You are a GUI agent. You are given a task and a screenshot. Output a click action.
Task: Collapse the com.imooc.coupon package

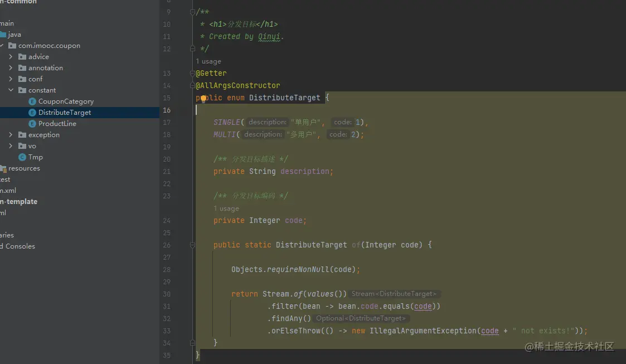pyautogui.click(x=2, y=46)
